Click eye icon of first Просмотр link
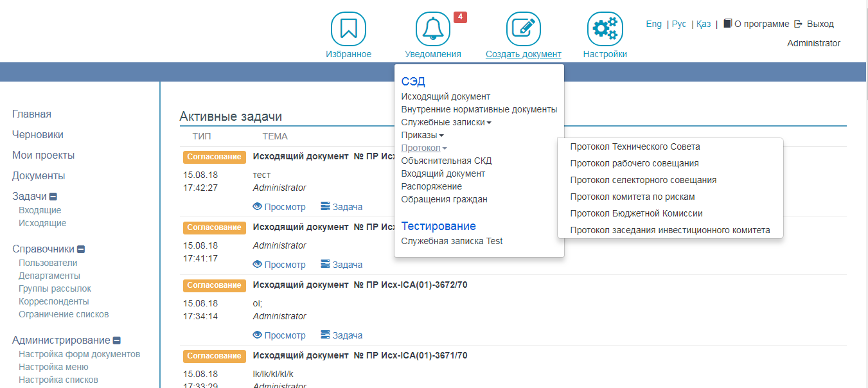This screenshot has width=868, height=388. click(x=258, y=207)
